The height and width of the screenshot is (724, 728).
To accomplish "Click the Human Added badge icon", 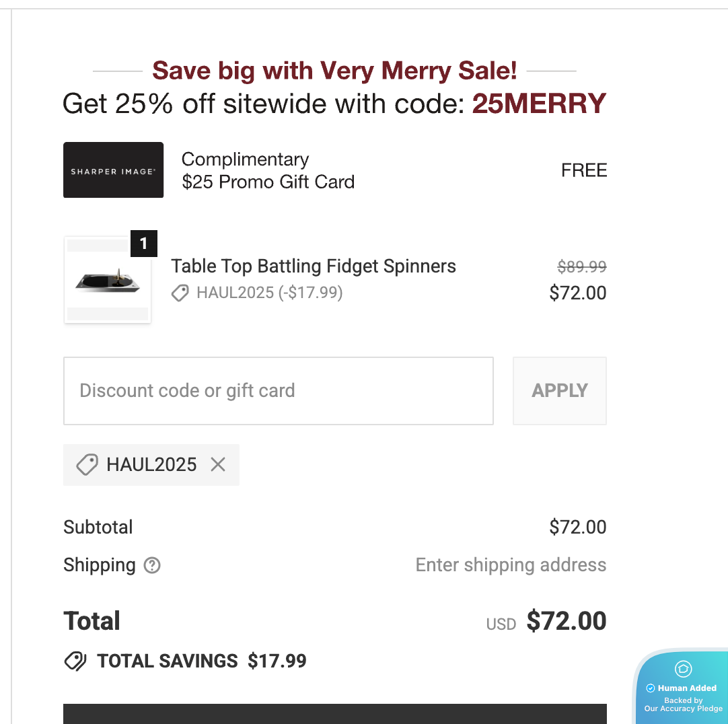I will (683, 669).
